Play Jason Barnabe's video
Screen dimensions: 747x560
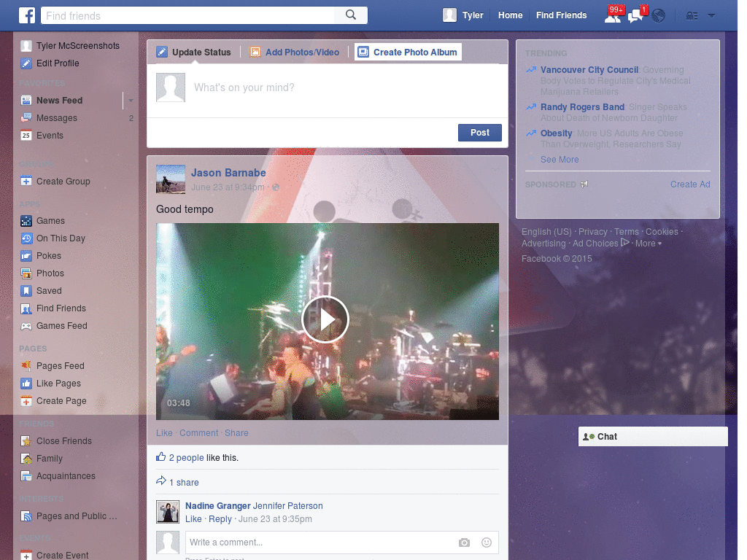325,319
